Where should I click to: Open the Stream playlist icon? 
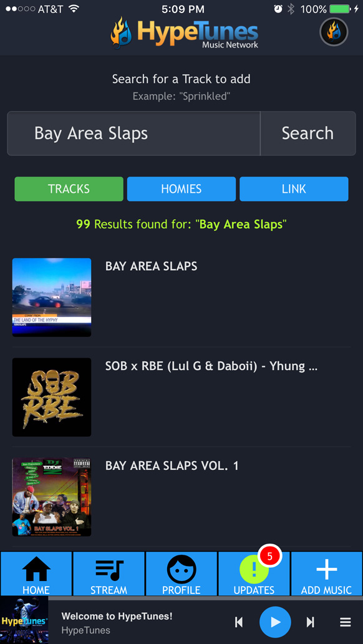pyautogui.click(x=109, y=569)
